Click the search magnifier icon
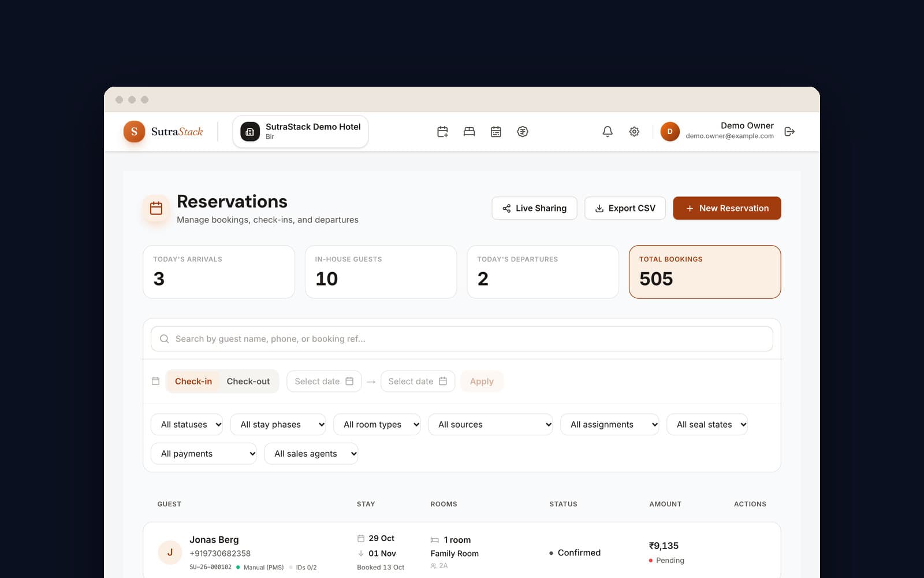 coord(164,339)
